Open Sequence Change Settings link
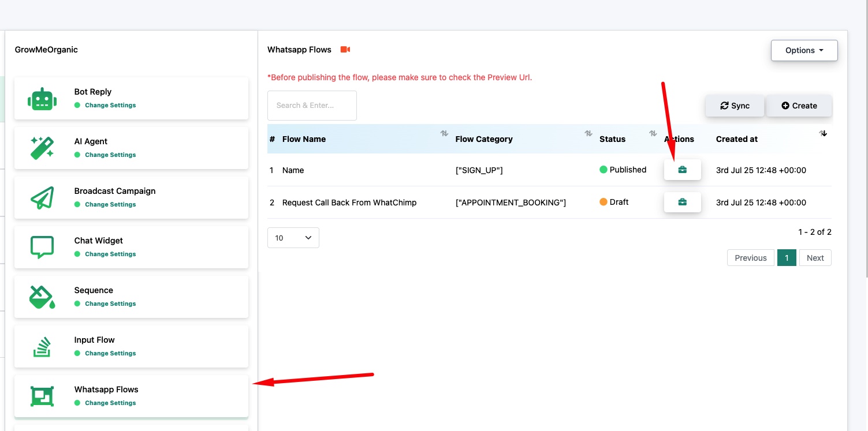 click(110, 304)
